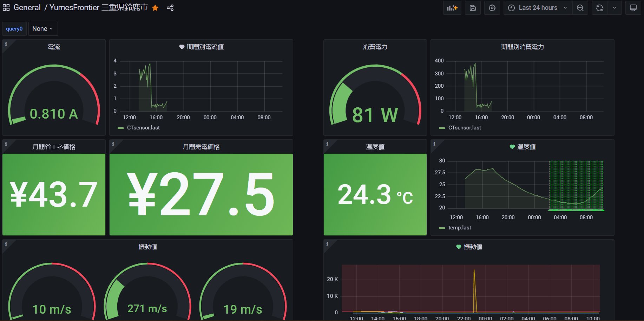
Task: Click the green alert heart on 温度値 graph
Action: (x=512, y=147)
